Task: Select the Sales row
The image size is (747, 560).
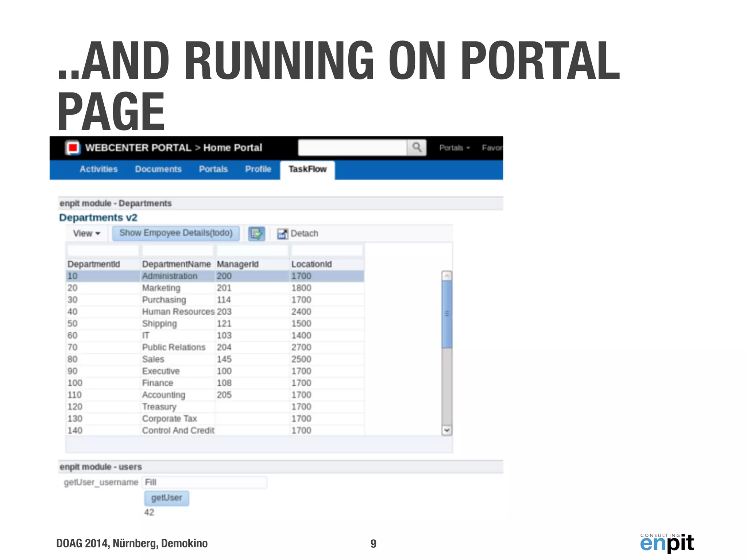Action: (x=215, y=359)
